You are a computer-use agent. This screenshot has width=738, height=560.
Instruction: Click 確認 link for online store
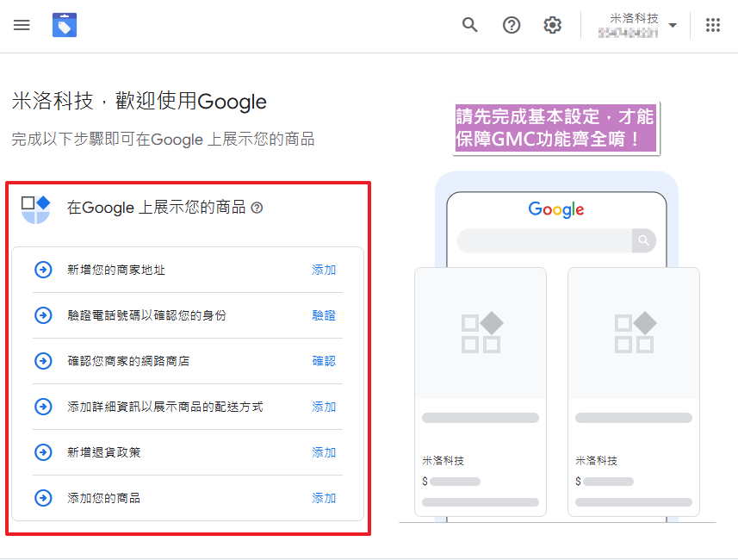pos(324,361)
